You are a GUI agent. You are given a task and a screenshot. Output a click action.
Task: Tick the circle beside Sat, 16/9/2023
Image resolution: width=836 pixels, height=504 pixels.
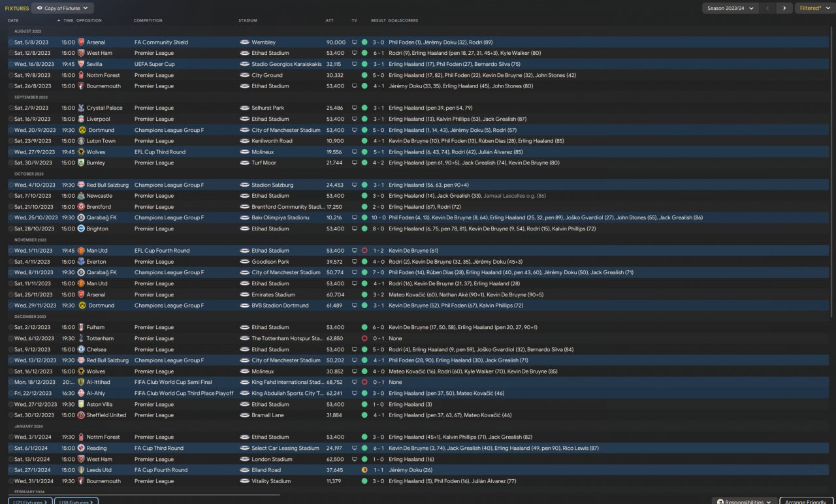pyautogui.click(x=10, y=119)
